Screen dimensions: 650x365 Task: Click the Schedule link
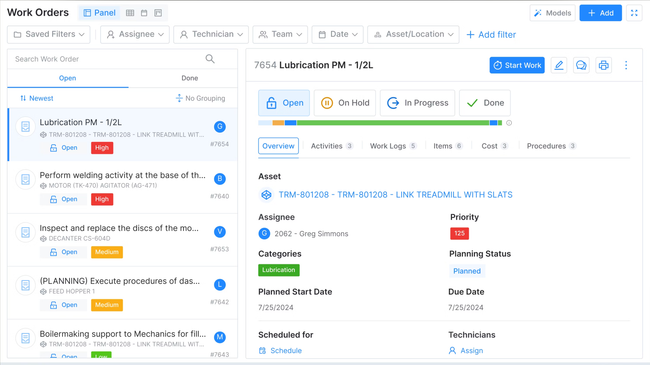280,350
